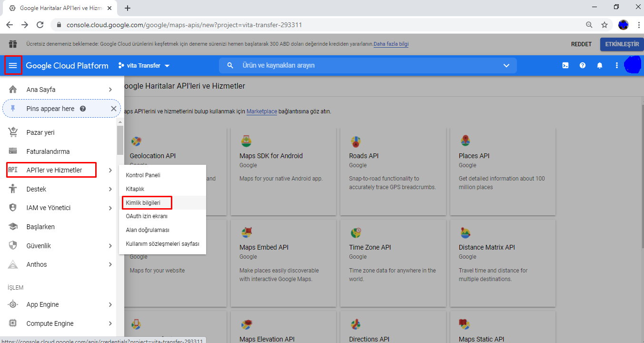Open the Marketplace link
644x343 pixels.
click(262, 111)
